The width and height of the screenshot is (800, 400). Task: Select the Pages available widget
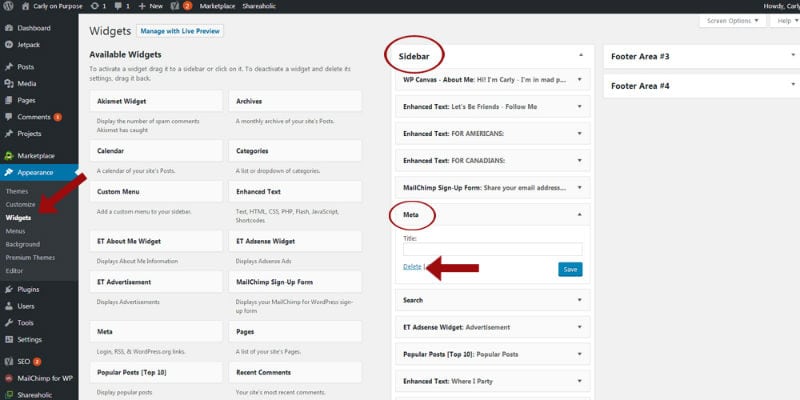tap(295, 332)
